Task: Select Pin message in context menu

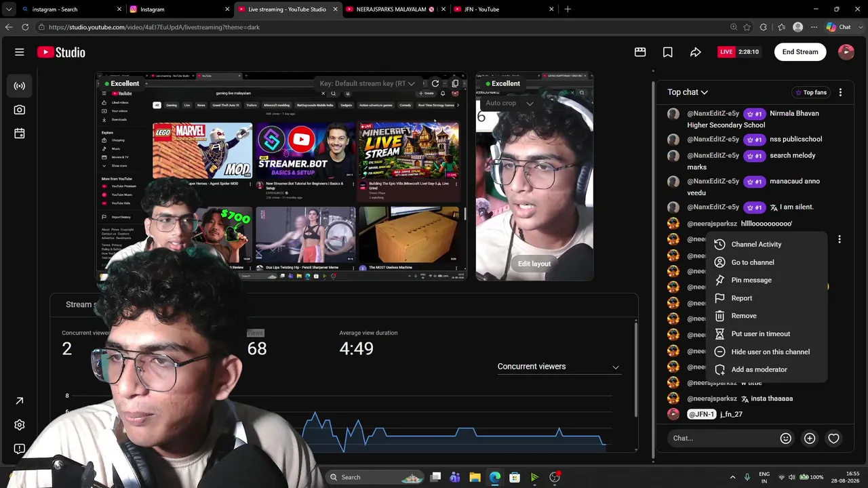Action: click(x=767, y=280)
